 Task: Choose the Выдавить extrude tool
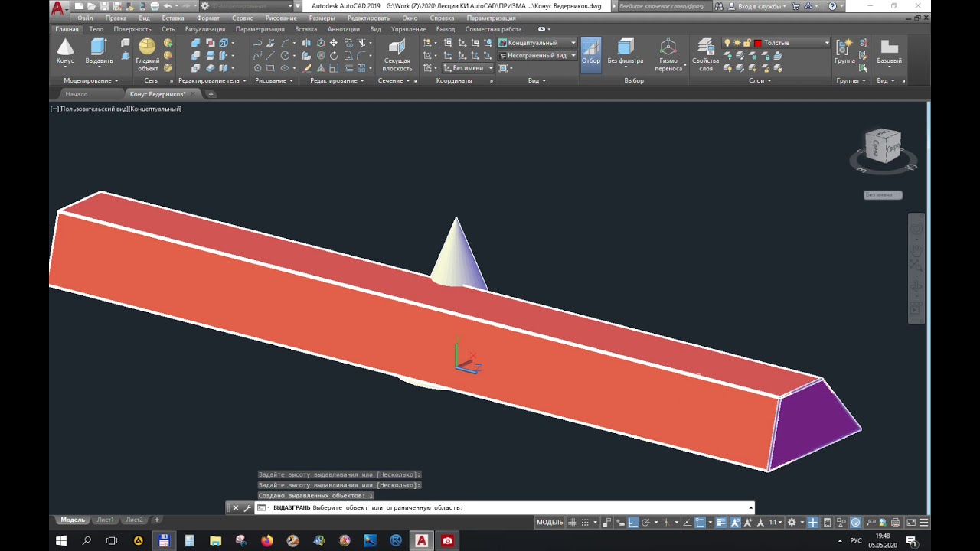click(99, 52)
